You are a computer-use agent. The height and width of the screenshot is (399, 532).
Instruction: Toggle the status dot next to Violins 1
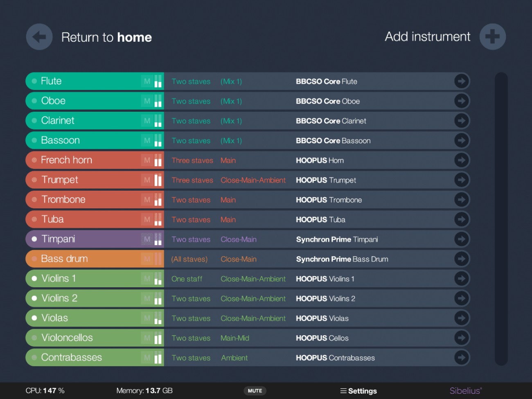coord(34,278)
